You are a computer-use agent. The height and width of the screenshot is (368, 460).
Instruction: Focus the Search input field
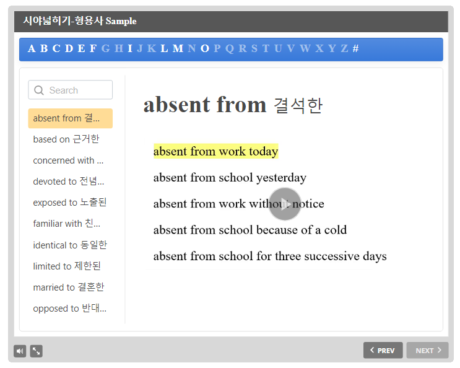click(x=70, y=90)
